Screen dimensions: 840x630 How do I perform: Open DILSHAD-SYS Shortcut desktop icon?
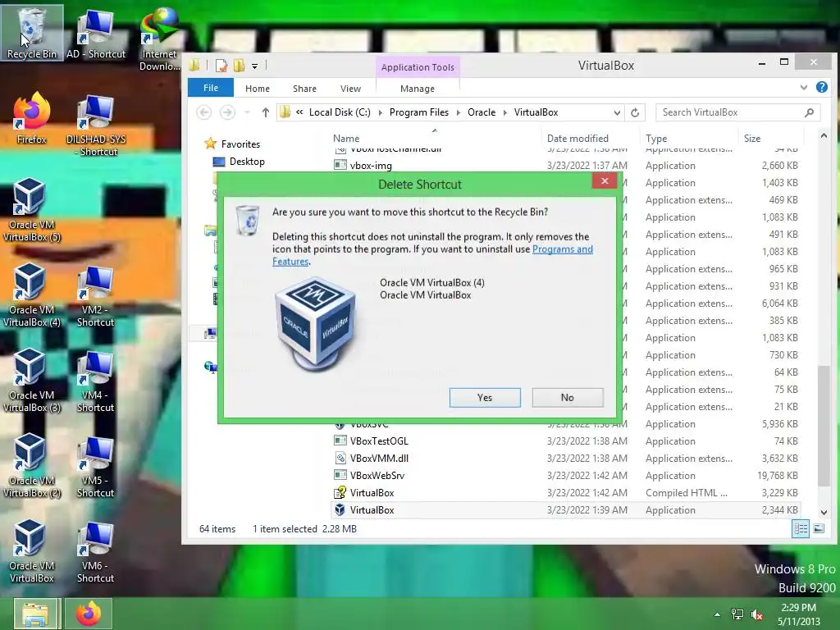point(96,125)
